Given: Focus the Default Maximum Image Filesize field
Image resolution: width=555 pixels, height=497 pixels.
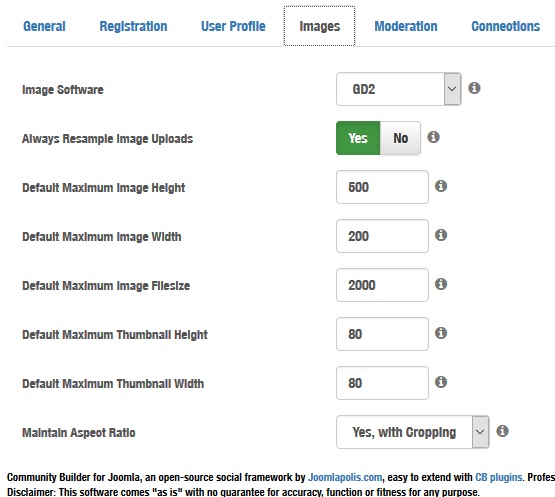Looking at the screenshot, I should tap(382, 285).
